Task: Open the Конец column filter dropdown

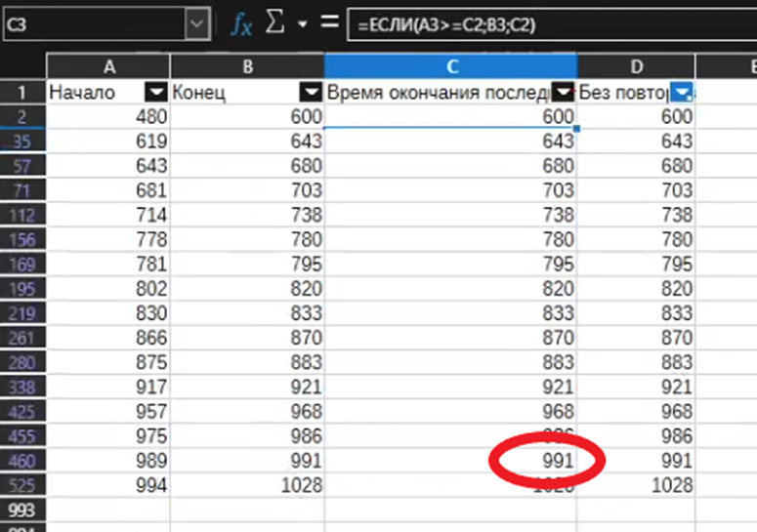Action: [x=311, y=93]
